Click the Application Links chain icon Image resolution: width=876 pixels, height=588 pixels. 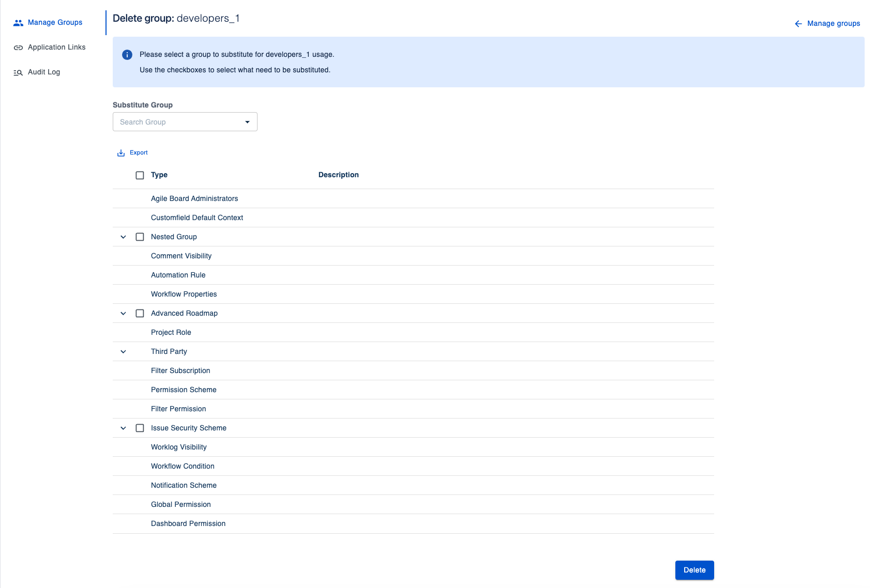[19, 48]
